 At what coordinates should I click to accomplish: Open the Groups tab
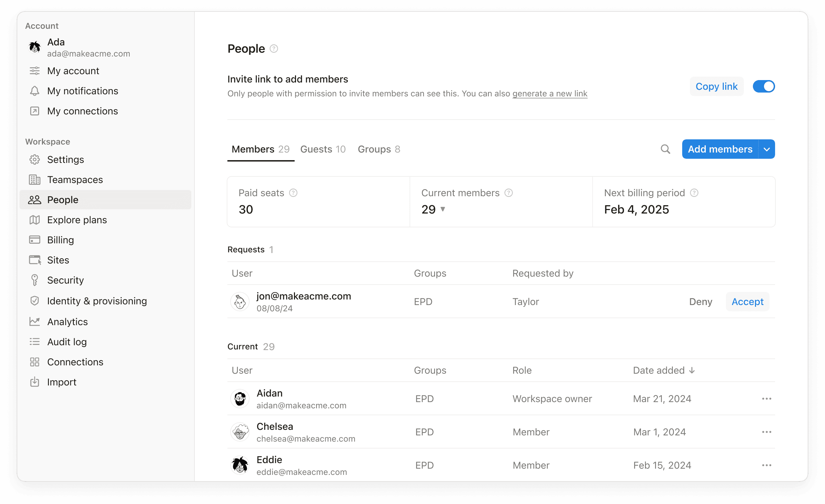[x=379, y=149]
